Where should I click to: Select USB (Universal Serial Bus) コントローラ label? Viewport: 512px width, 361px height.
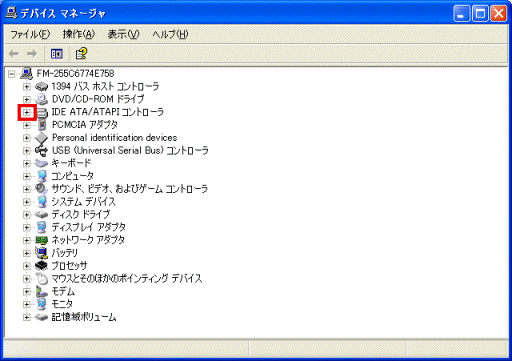pos(130,151)
